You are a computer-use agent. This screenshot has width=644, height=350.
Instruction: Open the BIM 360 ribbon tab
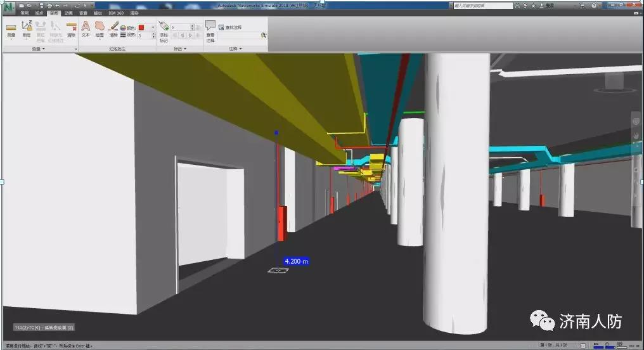pyautogui.click(x=115, y=13)
